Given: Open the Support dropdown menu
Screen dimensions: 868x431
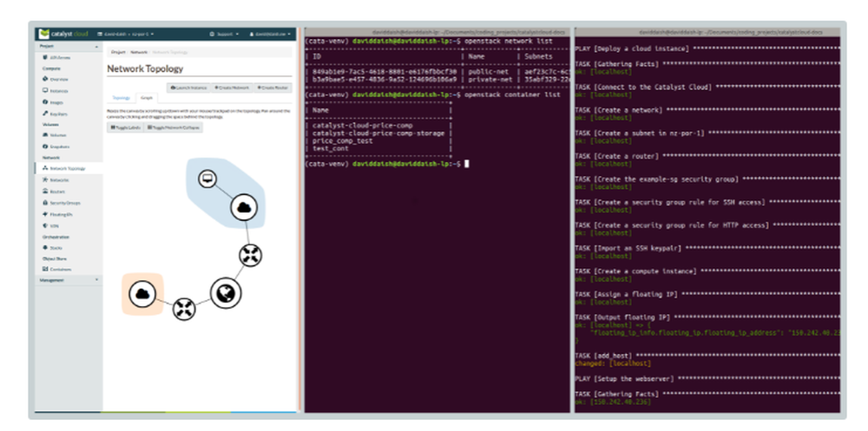Looking at the screenshot, I should [x=225, y=35].
